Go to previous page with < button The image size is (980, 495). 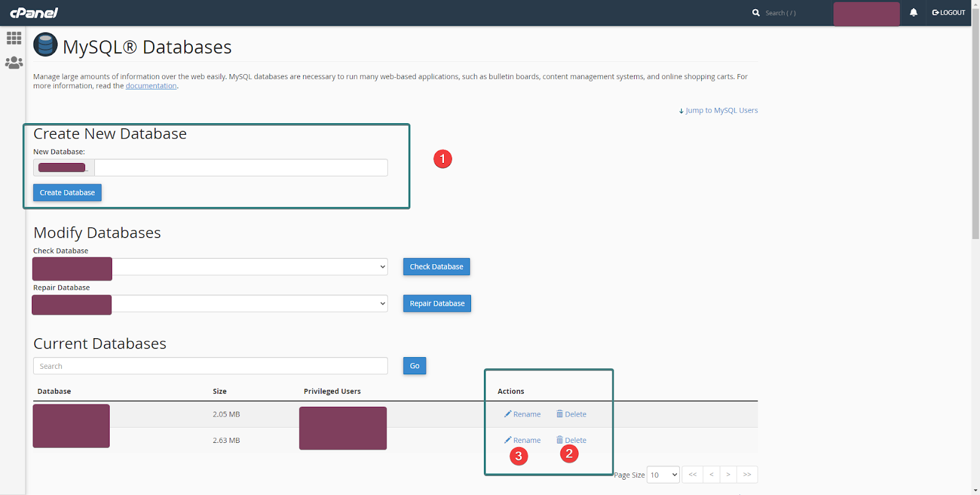pos(711,475)
